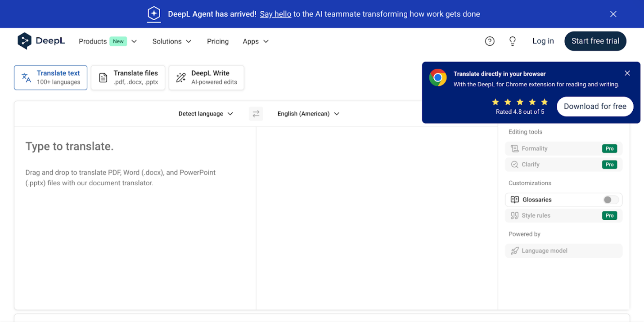This screenshot has height=322, width=644.
Task: Click the DeepL logo in header
Action: pyautogui.click(x=41, y=41)
